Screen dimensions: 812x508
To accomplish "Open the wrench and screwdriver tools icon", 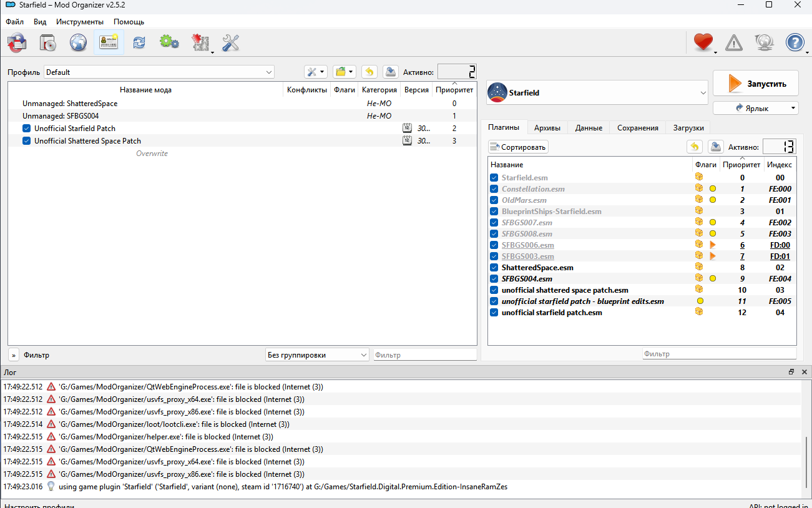I will (x=231, y=42).
